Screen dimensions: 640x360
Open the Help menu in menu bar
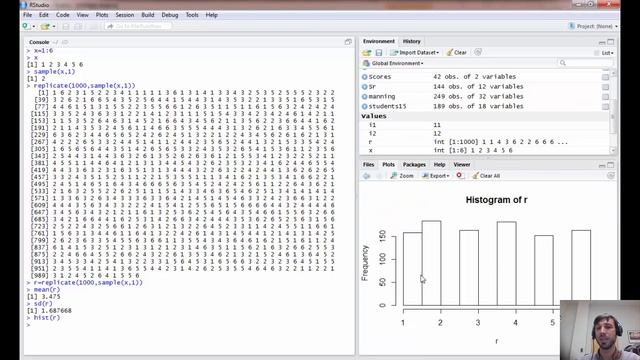211,15
